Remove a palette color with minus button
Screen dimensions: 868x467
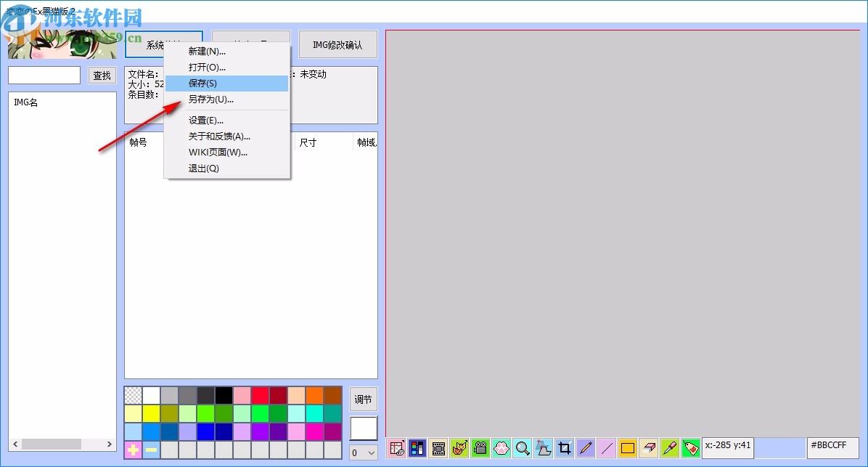pyautogui.click(x=152, y=450)
